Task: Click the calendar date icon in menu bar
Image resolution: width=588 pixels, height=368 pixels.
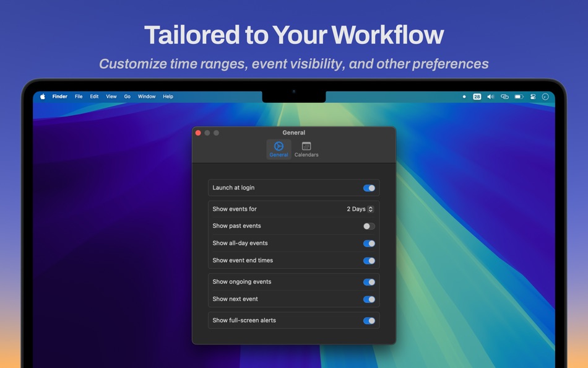Action: coord(477,97)
